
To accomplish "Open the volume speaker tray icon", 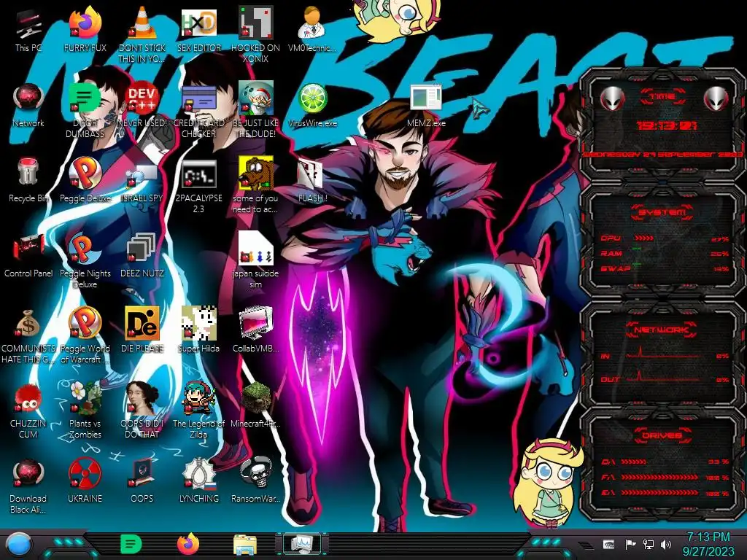I will (x=666, y=544).
